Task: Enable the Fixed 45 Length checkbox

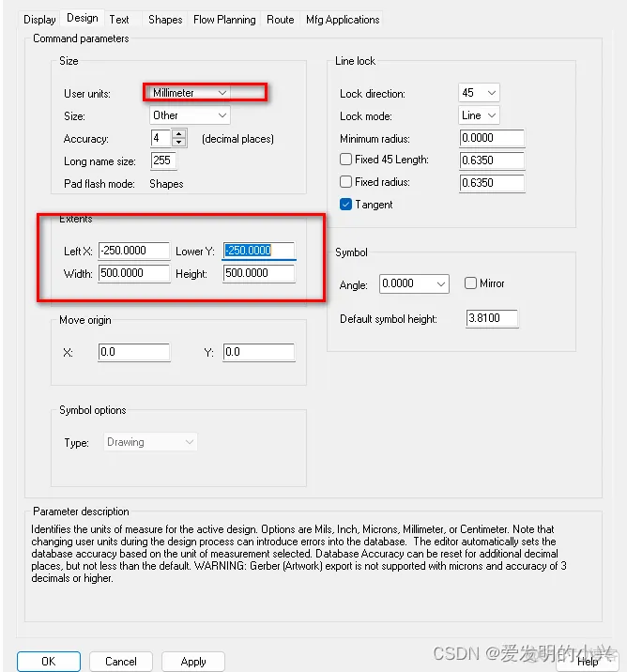Action: (346, 160)
